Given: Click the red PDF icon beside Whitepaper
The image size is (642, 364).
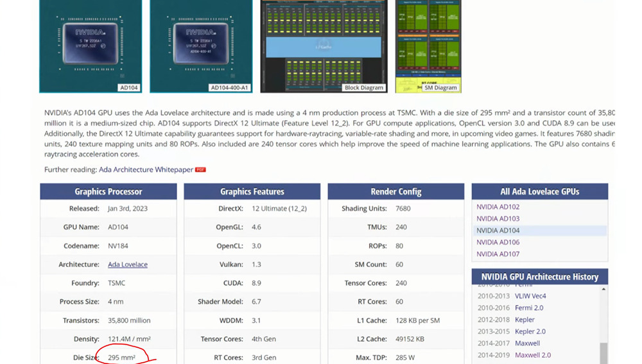Looking at the screenshot, I should click(x=200, y=169).
